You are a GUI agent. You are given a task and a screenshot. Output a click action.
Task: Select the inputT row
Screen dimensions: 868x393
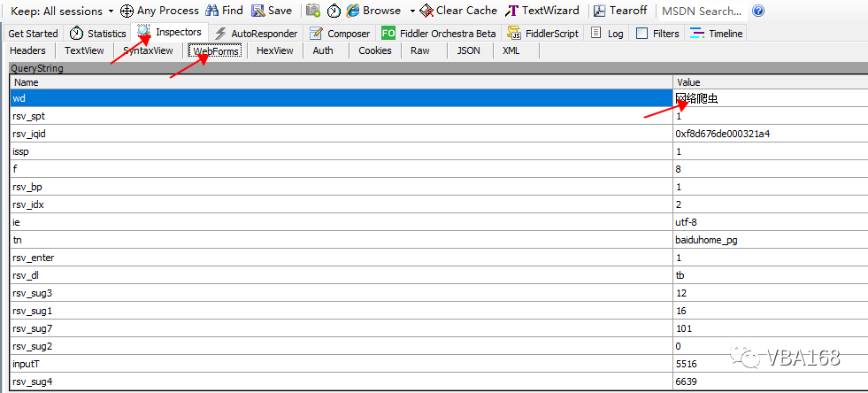coord(439,364)
